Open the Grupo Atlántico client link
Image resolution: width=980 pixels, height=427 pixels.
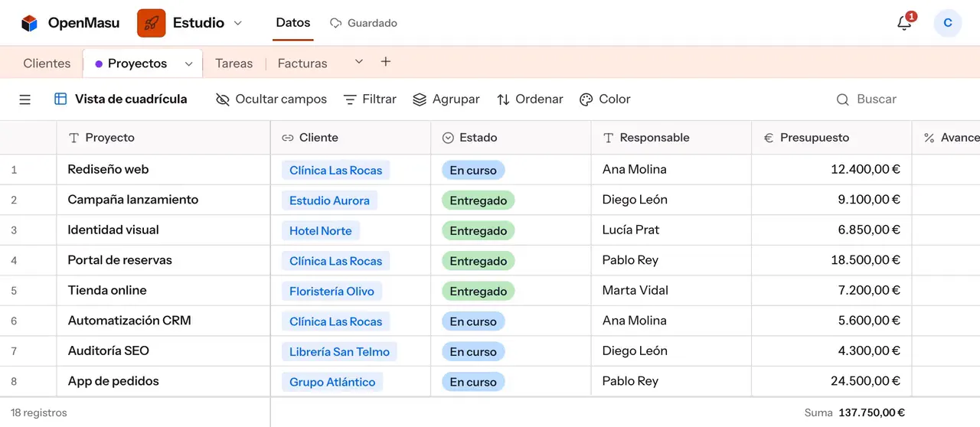pyautogui.click(x=332, y=382)
